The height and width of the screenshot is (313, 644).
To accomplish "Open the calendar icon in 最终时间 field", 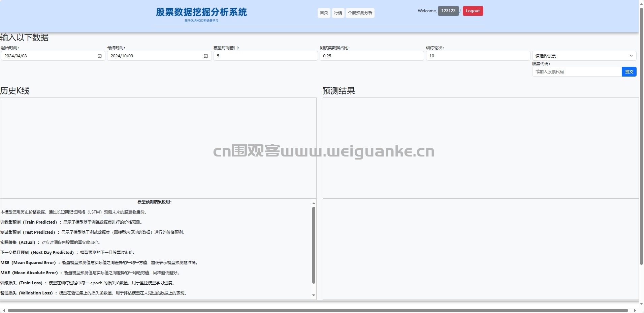I will 206,56.
